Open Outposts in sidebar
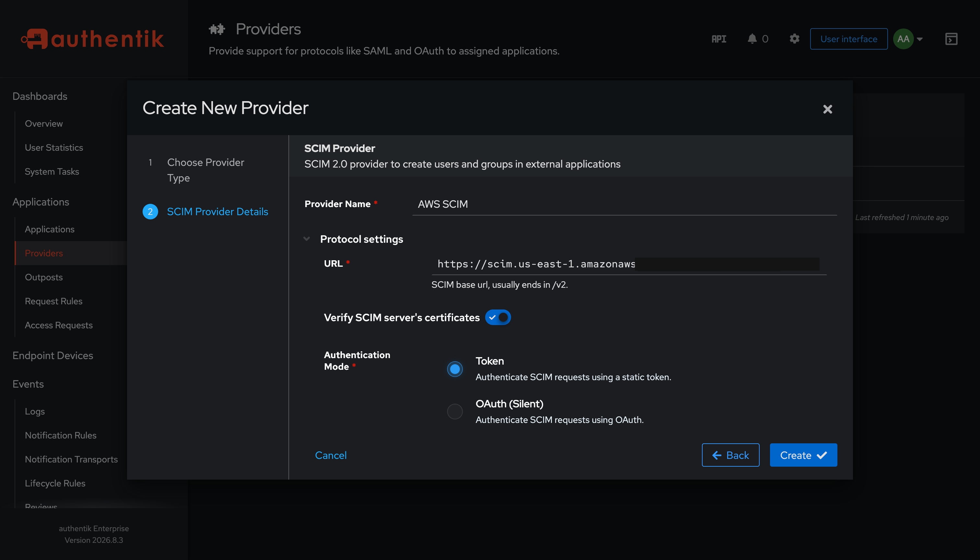 pos(44,277)
